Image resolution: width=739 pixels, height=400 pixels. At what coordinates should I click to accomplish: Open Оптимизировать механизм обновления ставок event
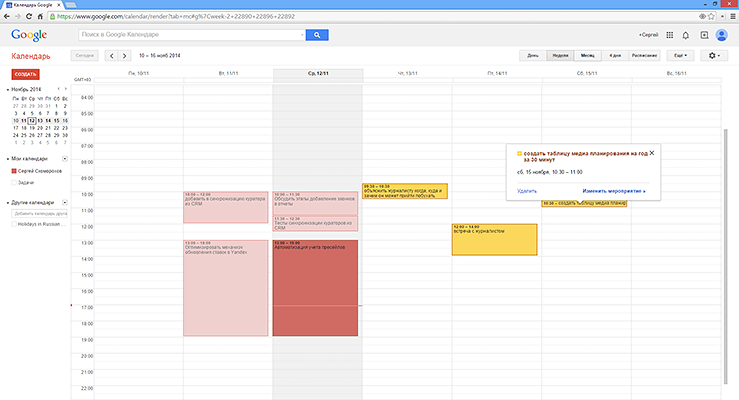coord(226,288)
